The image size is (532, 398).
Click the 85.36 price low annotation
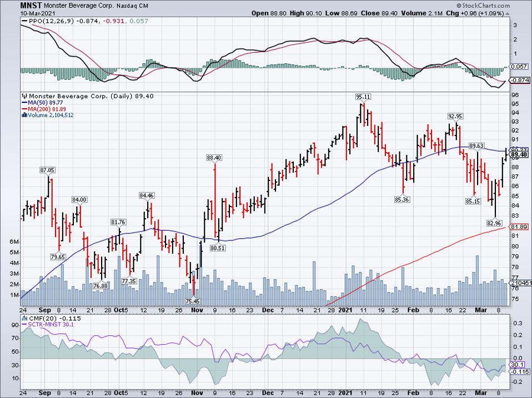pos(402,199)
